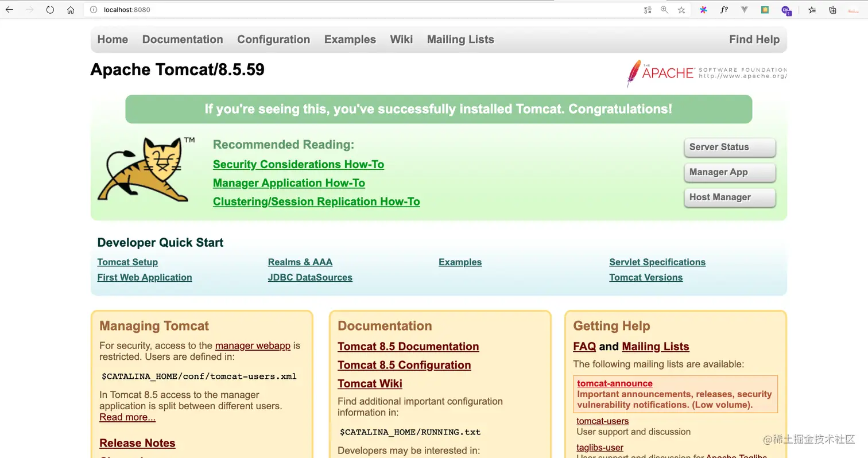Open Manager Application How-To link

(x=289, y=183)
